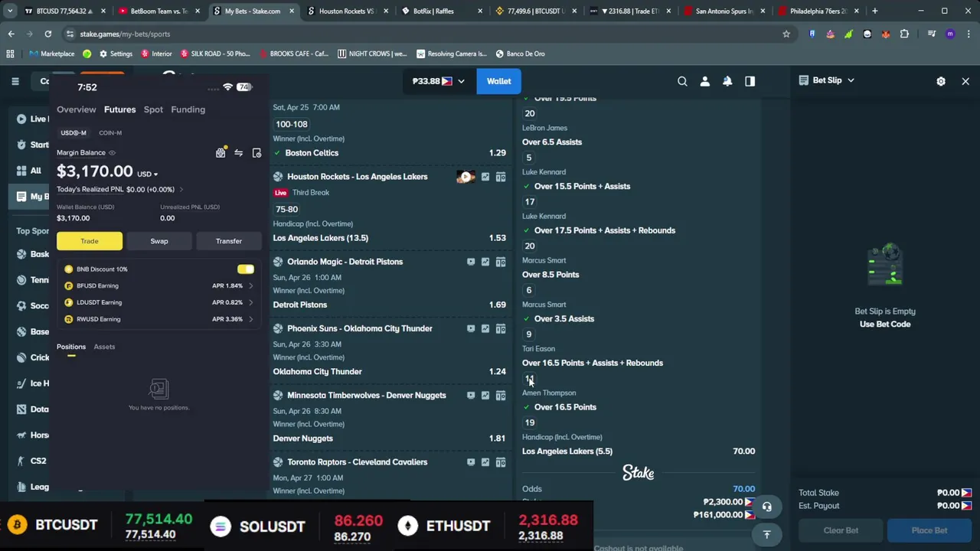The height and width of the screenshot is (551, 980).
Task: Switch to Funding tab in overlay
Action: coord(188,109)
